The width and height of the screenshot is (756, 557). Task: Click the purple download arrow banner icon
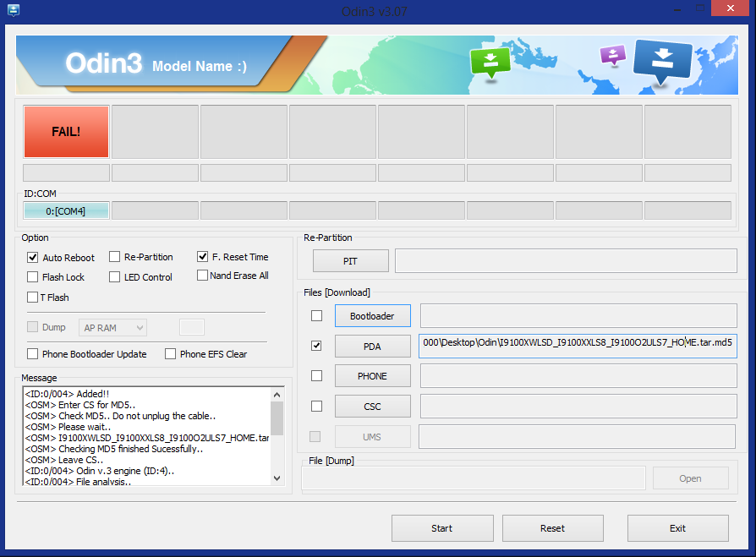click(x=613, y=54)
